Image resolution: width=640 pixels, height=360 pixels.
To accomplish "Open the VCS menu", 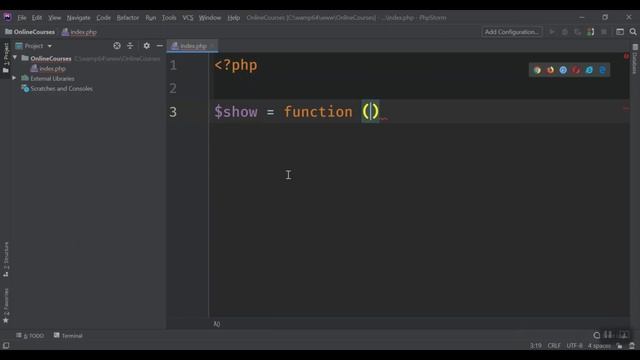I will [x=188, y=18].
